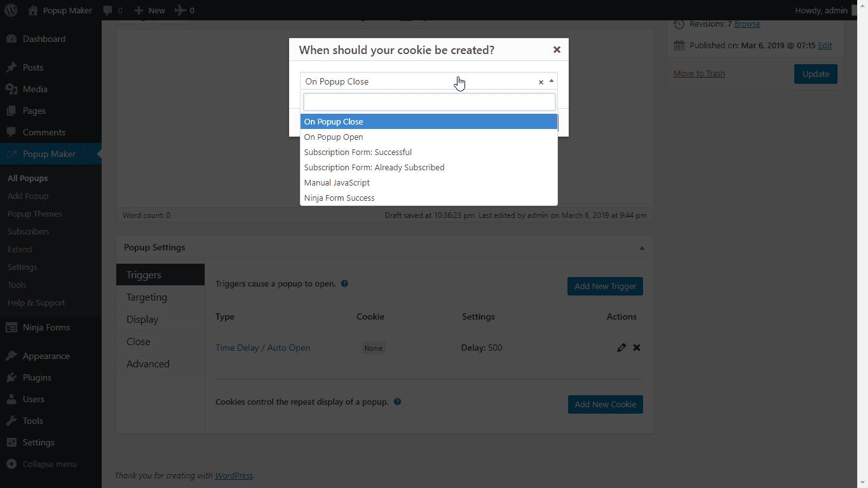Open Help & Support submenu item

point(36,303)
